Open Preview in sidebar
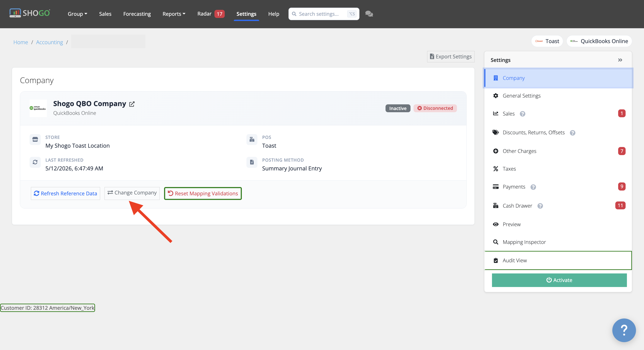The height and width of the screenshot is (350, 644). pos(558,224)
